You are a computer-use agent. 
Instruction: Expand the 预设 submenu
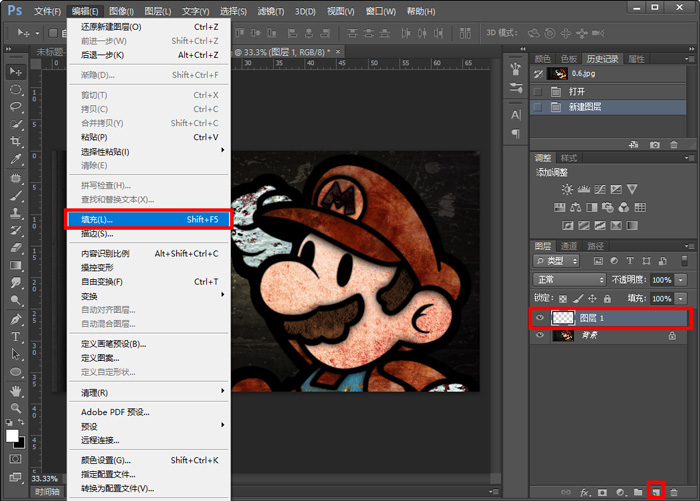click(x=149, y=426)
